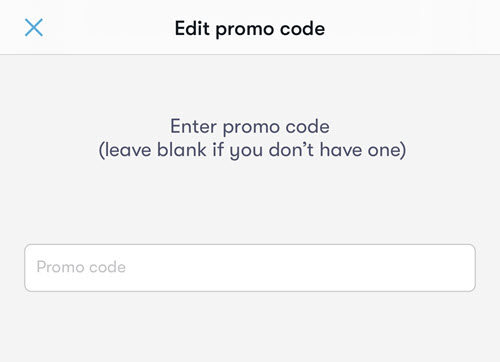This screenshot has width=500, height=362.
Task: Click the header bar beside the title
Action: pyautogui.click(x=400, y=27)
